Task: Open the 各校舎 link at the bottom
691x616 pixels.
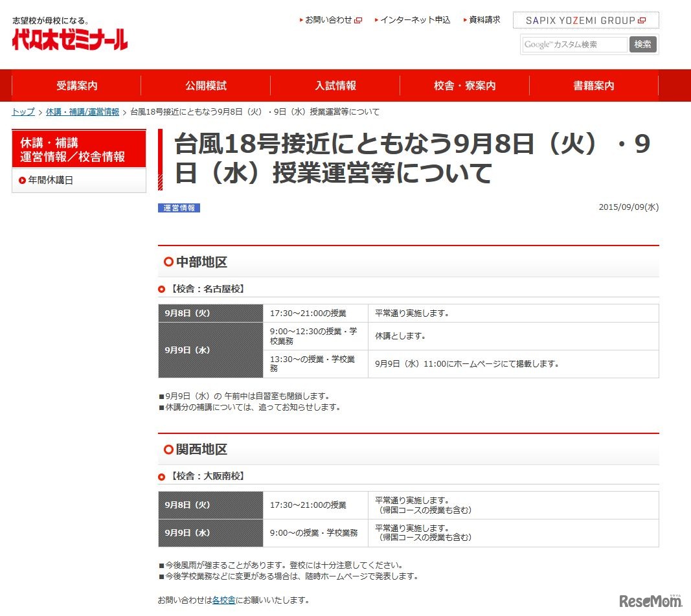Action: tap(224, 600)
